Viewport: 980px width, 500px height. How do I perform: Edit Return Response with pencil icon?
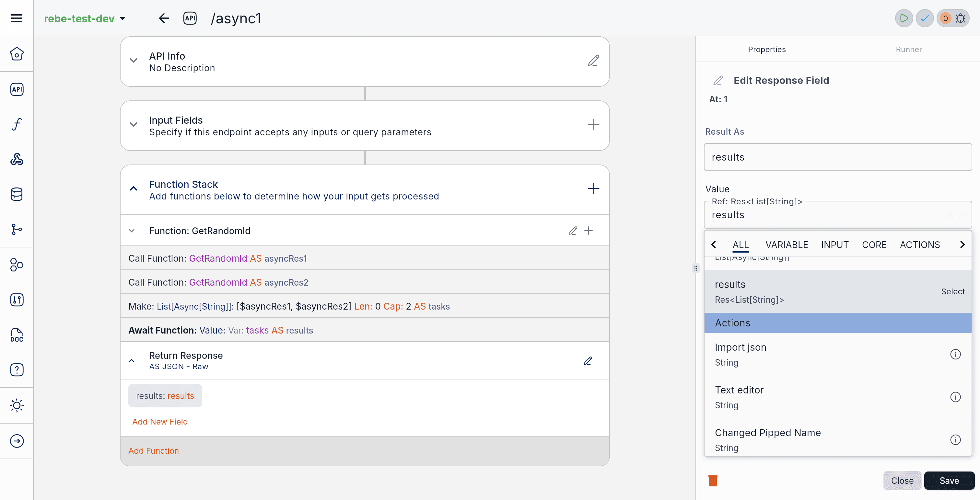click(588, 360)
